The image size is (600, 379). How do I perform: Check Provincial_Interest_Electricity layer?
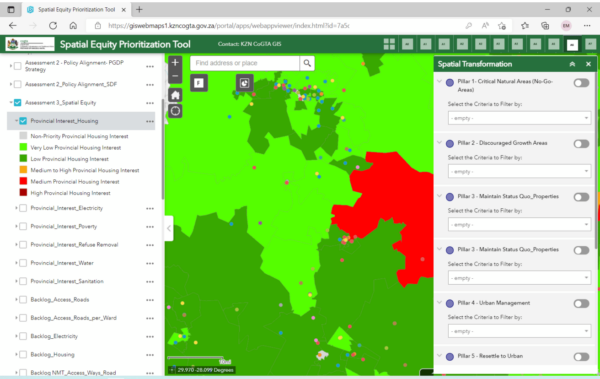coord(23,208)
